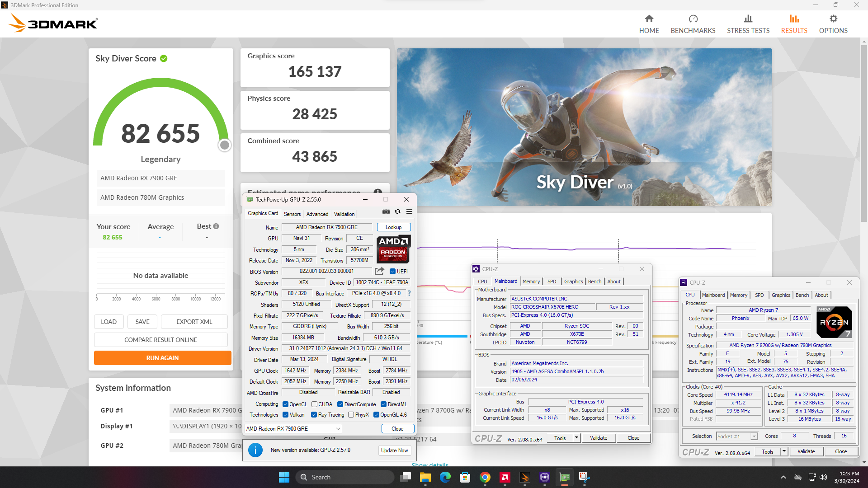Click GPU-Z refresh icon
Image resolution: width=868 pixels, height=488 pixels.
pyautogui.click(x=397, y=212)
